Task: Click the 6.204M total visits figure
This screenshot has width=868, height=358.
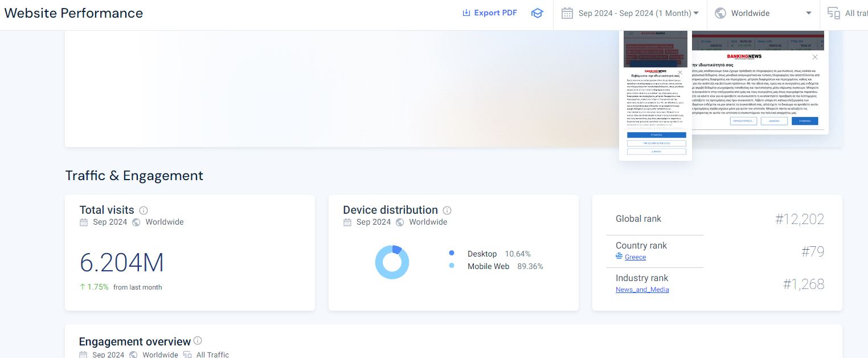Action: pyautogui.click(x=122, y=263)
